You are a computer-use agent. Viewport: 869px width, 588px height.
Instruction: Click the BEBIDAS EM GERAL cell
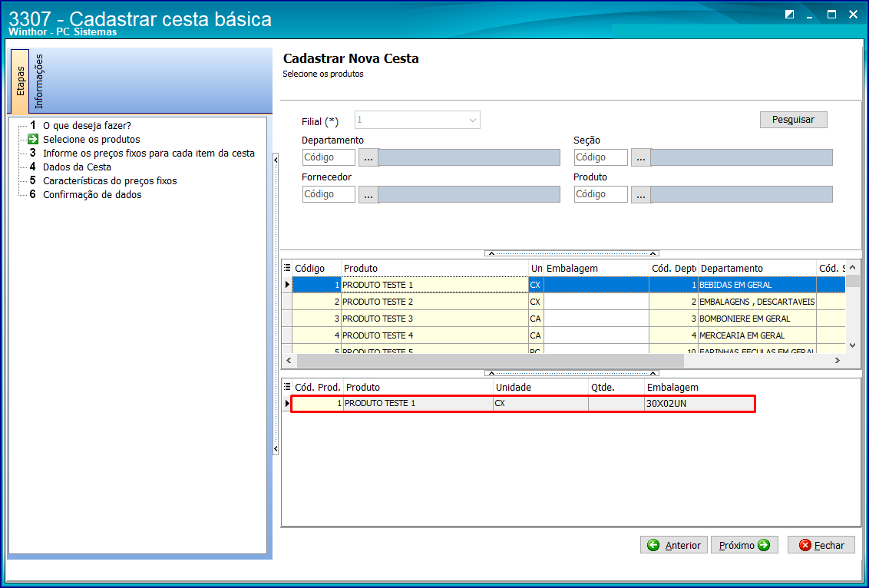point(757,285)
